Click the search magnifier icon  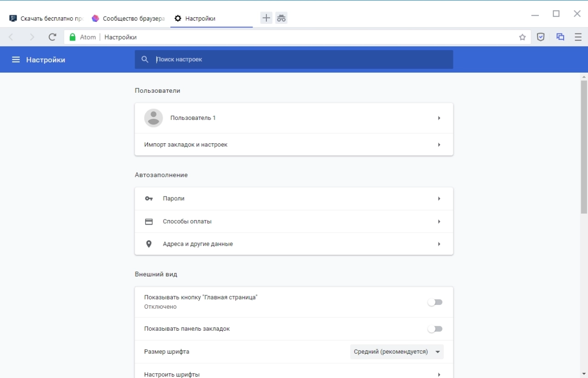click(x=145, y=60)
